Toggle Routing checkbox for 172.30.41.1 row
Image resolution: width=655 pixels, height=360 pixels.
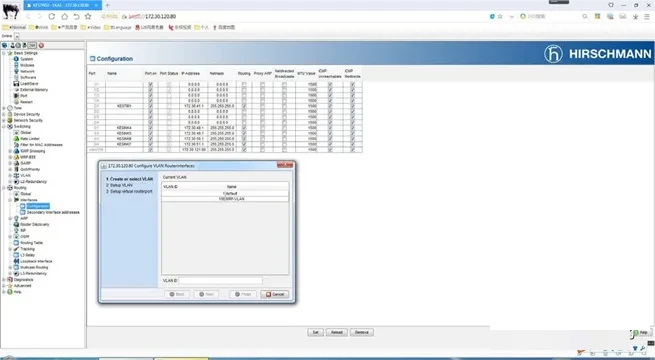tap(244, 106)
